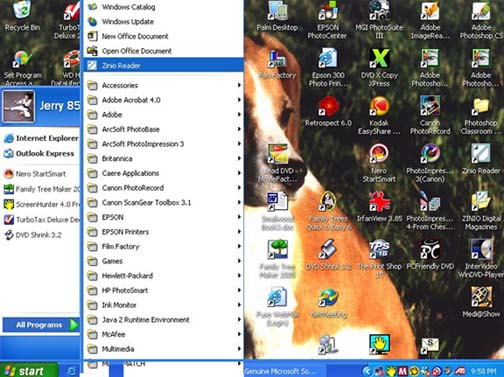Click Jerry's user account picture
This screenshot has height=377, width=504.
tap(18, 106)
